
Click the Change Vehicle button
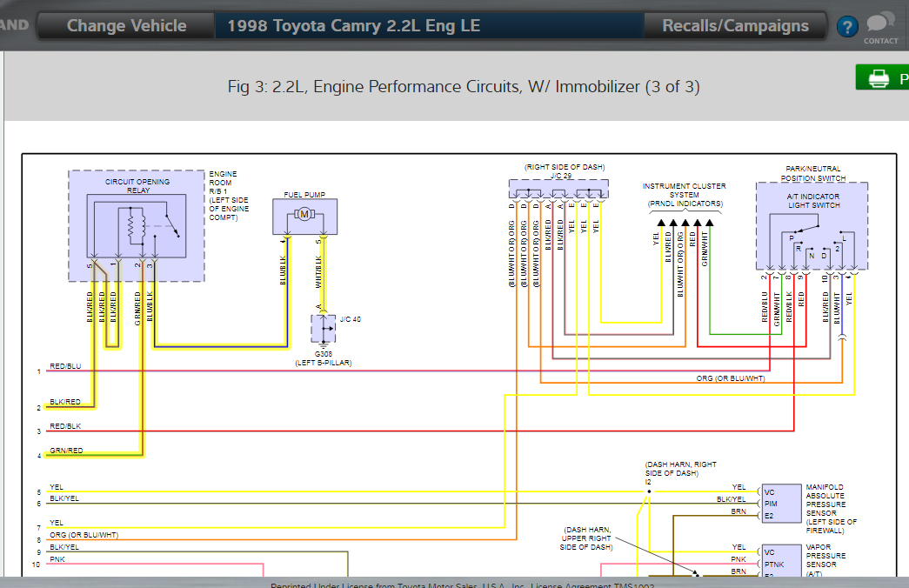(x=126, y=25)
